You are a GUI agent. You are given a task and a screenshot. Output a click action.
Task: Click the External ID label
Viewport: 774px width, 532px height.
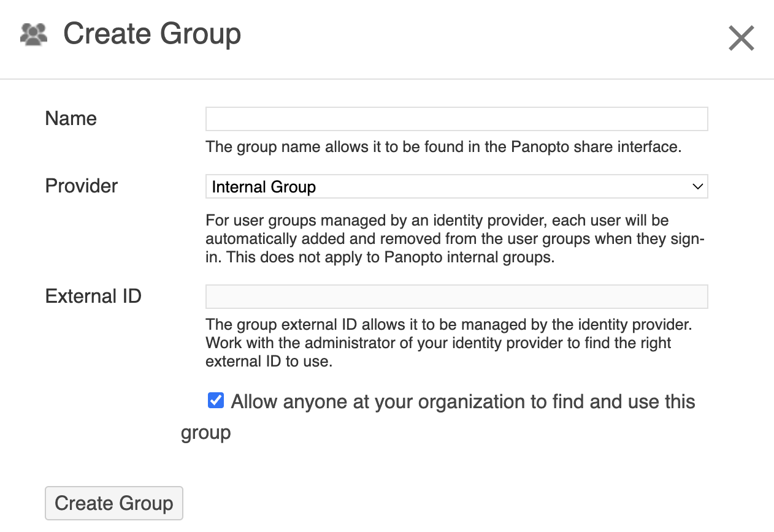point(93,296)
